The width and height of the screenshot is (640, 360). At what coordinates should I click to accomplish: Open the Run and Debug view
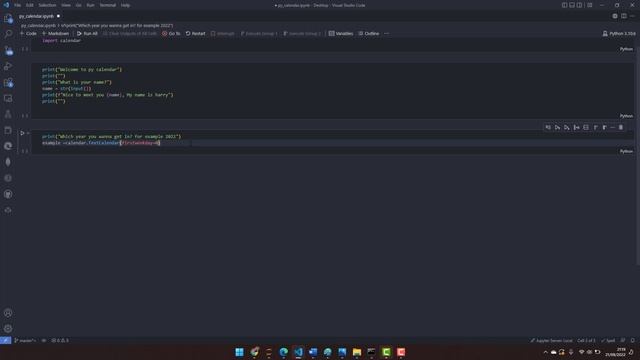[8, 66]
